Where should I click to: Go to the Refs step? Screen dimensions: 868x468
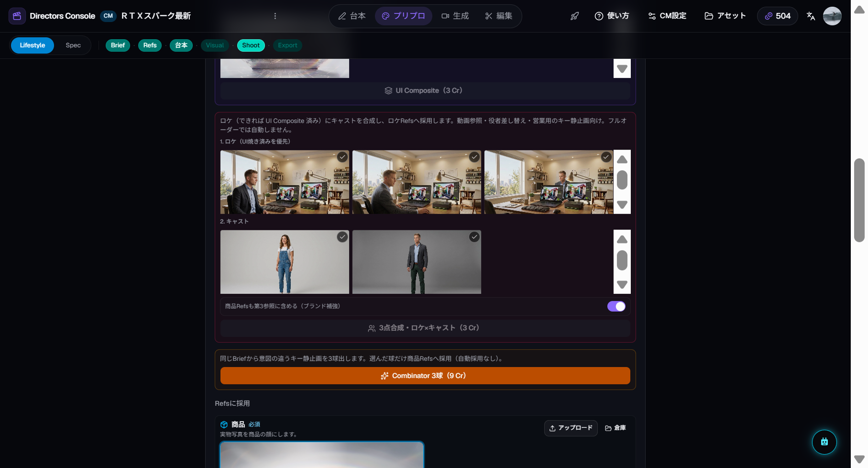pyautogui.click(x=150, y=45)
